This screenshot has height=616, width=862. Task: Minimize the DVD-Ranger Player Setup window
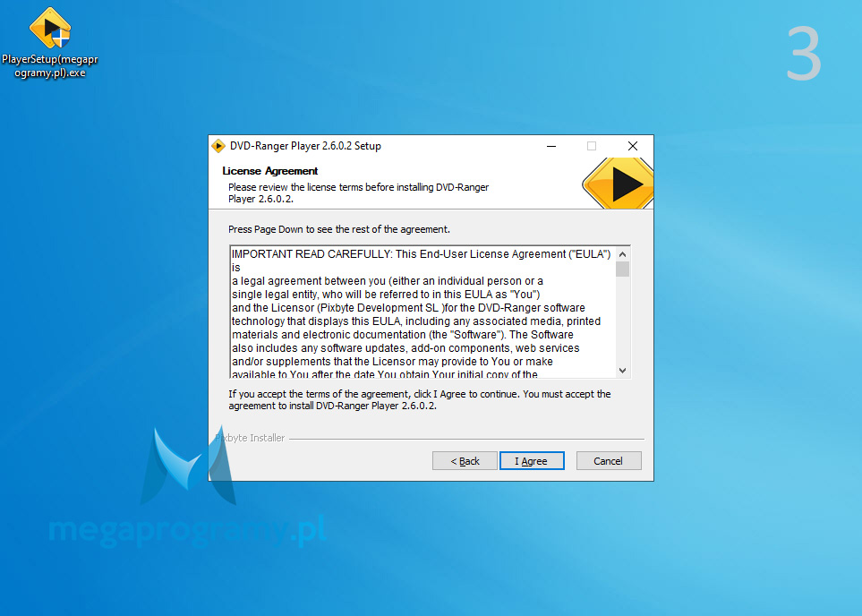pos(551,146)
